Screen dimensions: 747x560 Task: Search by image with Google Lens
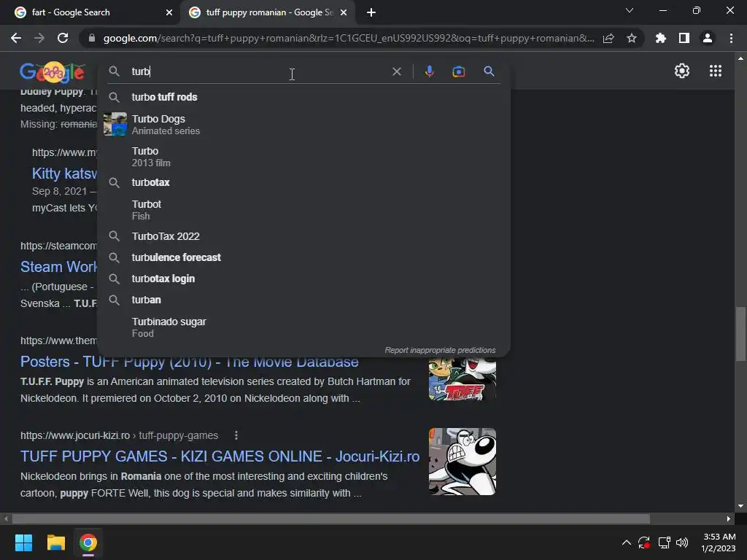coord(459,71)
